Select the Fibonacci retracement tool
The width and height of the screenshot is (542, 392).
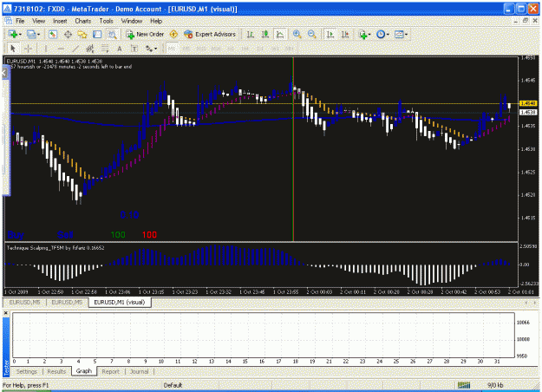tap(105, 49)
